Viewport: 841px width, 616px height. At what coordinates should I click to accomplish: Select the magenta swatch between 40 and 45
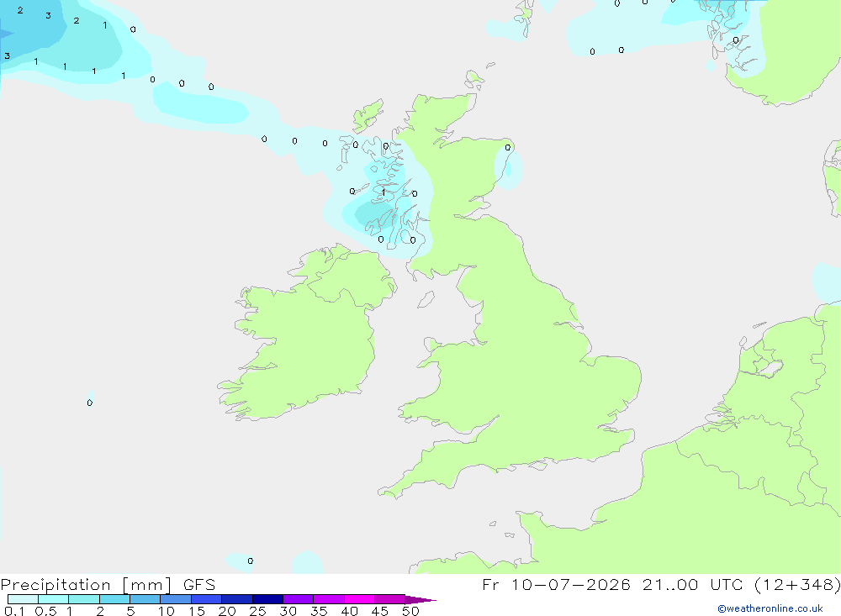(x=359, y=599)
